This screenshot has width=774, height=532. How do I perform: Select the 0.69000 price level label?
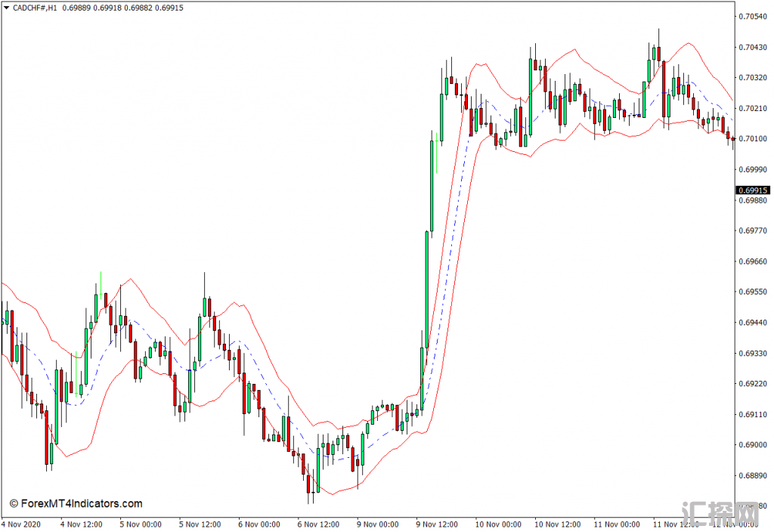[x=753, y=445]
